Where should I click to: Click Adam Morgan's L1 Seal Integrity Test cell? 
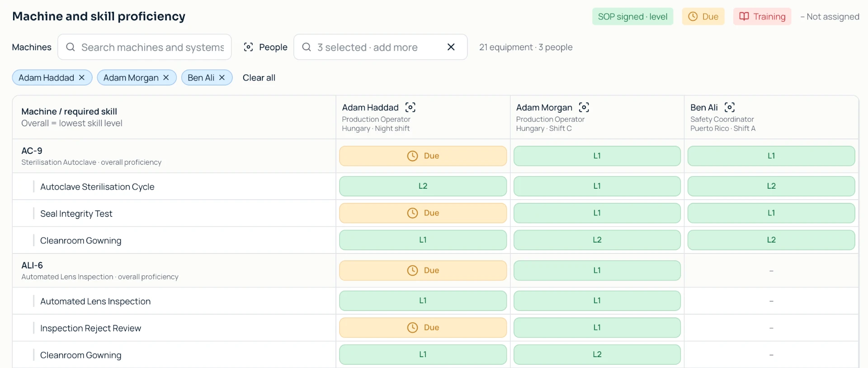click(x=597, y=213)
